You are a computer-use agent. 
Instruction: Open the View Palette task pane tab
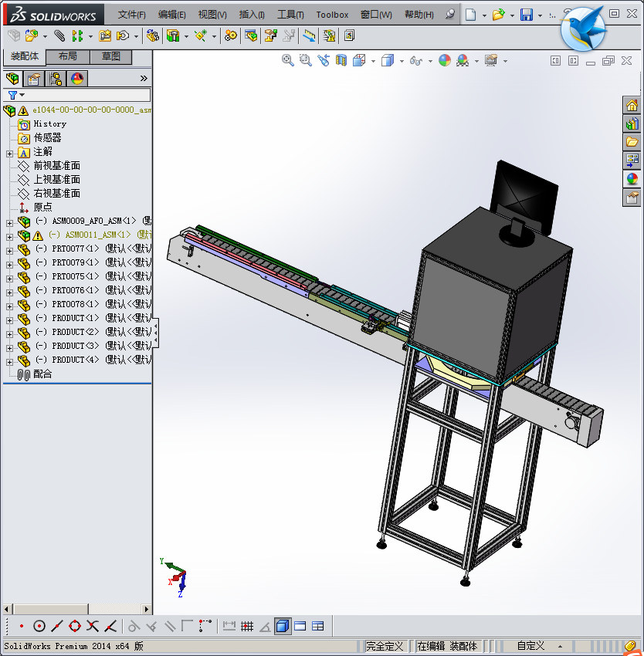[632, 161]
